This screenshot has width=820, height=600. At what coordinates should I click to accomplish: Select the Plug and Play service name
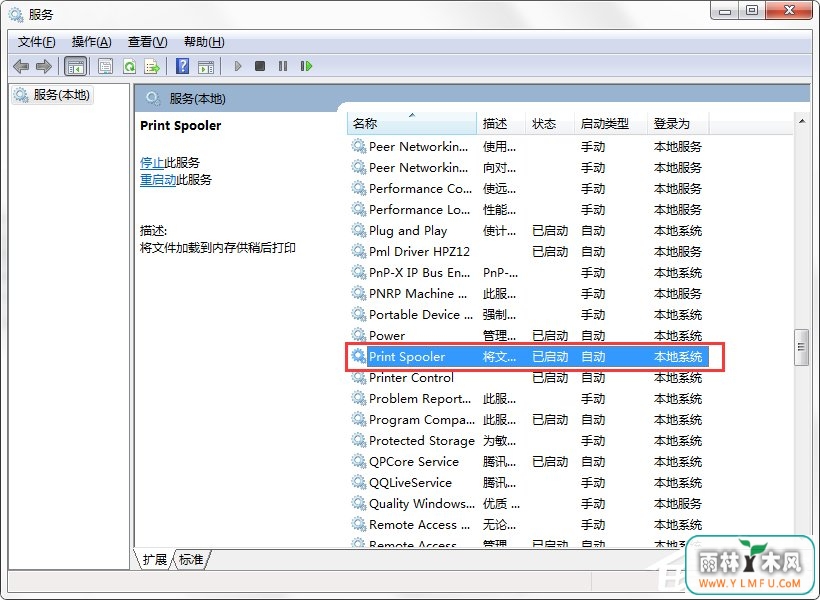point(408,231)
